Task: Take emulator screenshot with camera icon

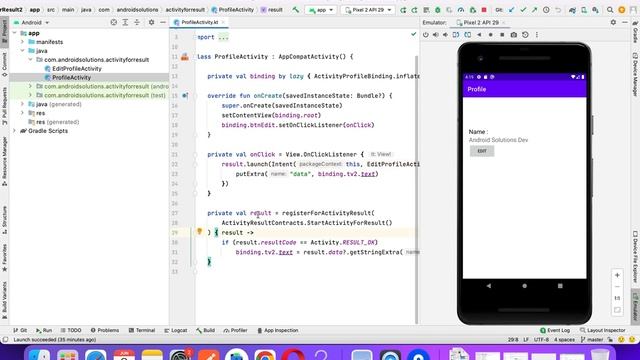Action: tap(513, 35)
